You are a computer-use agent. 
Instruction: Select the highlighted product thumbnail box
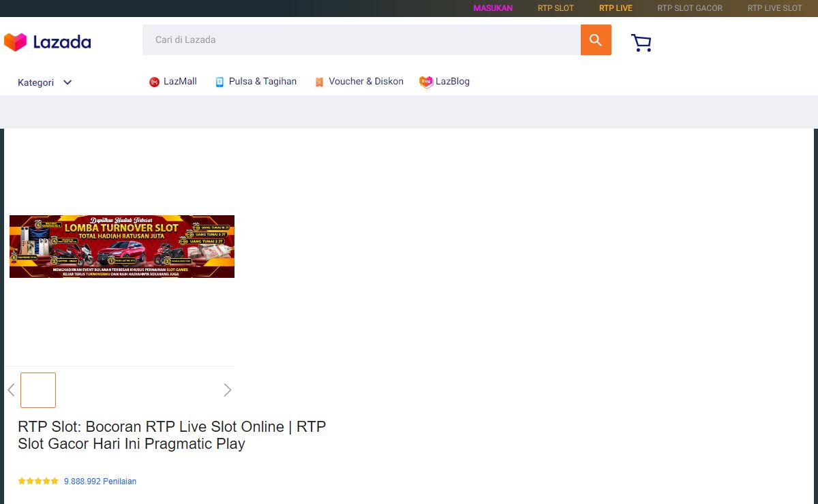(x=38, y=390)
